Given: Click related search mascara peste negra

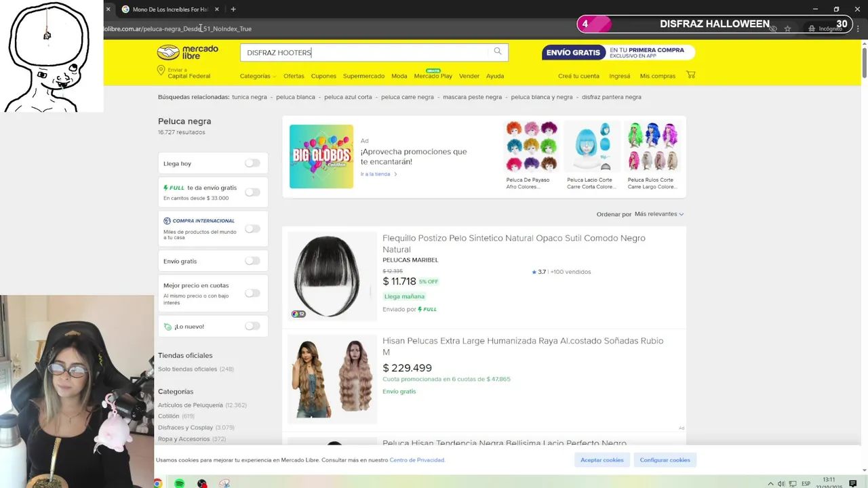Looking at the screenshot, I should (473, 97).
